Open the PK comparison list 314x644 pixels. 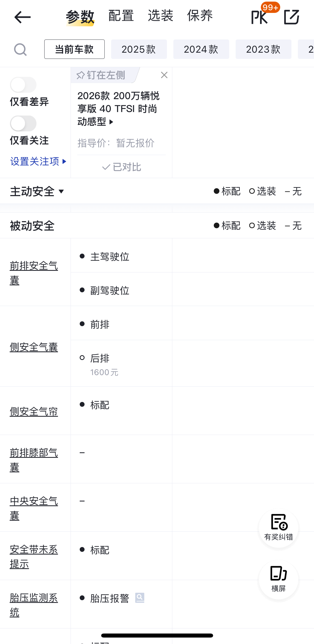(260, 17)
